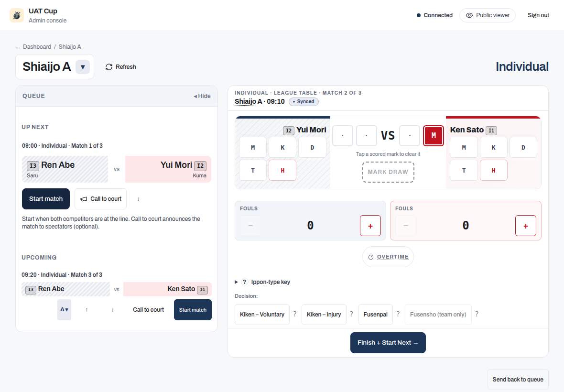Click the Synced status badge
Screen dimensions: 564x392
[304, 101]
